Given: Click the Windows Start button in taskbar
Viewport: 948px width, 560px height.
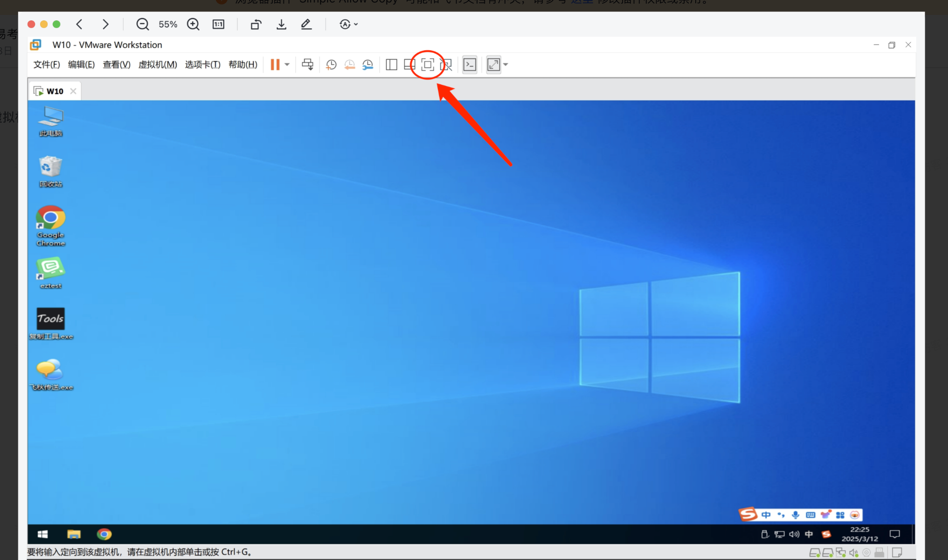Looking at the screenshot, I should (x=43, y=534).
